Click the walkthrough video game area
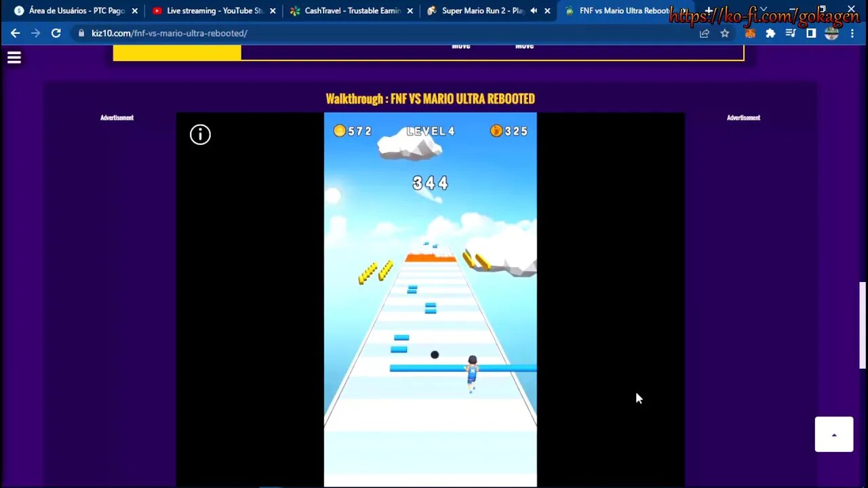This screenshot has height=488, width=868. pyautogui.click(x=430, y=300)
